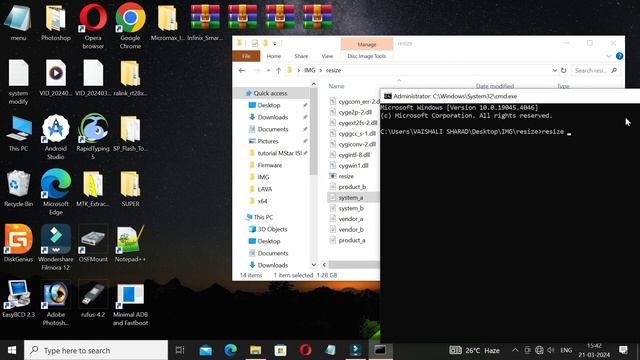Switch to the cmd window taskbar button
The width and height of the screenshot is (640, 360).
pyautogui.click(x=380, y=350)
